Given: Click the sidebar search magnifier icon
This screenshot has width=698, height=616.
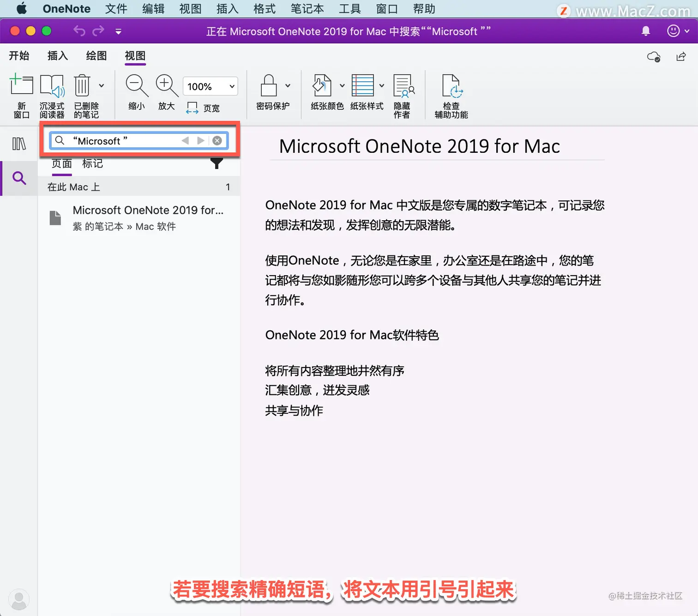Looking at the screenshot, I should pos(19,178).
